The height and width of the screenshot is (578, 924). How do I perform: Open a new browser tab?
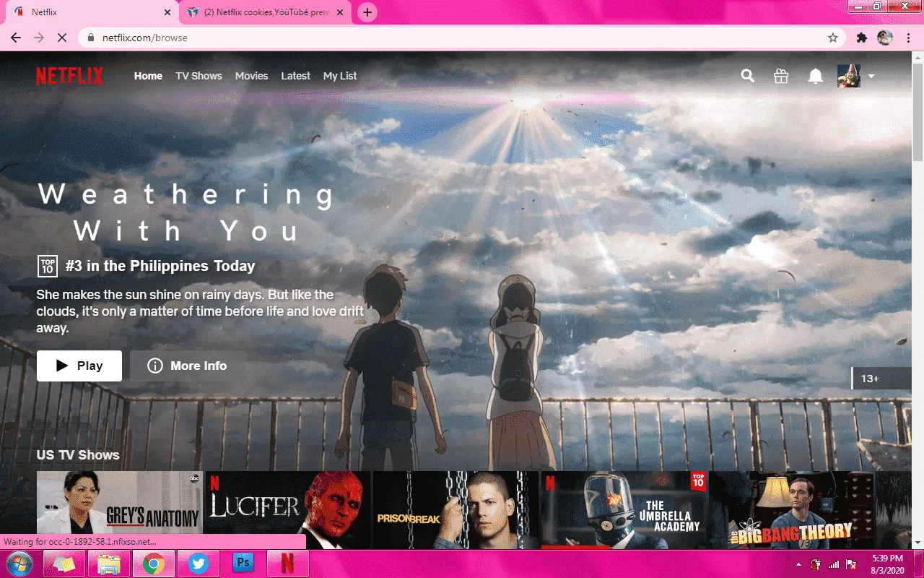(x=367, y=12)
